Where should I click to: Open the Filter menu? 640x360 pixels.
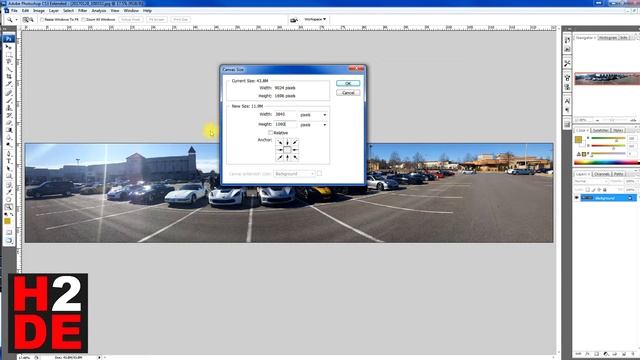coord(82,11)
